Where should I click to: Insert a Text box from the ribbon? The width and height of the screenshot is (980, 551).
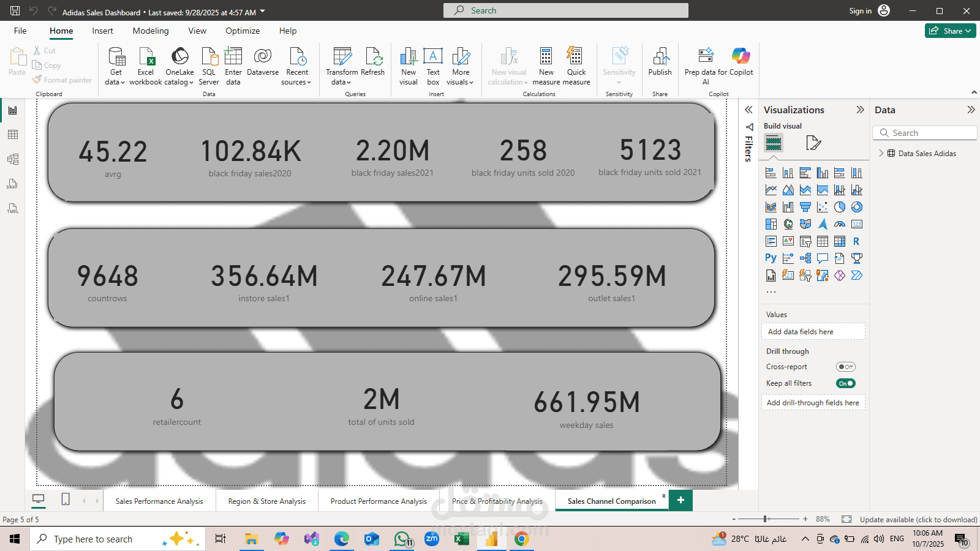433,57
